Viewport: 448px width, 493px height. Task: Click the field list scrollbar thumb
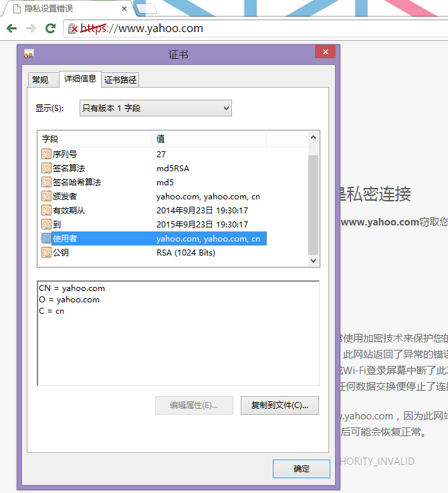coord(313,205)
